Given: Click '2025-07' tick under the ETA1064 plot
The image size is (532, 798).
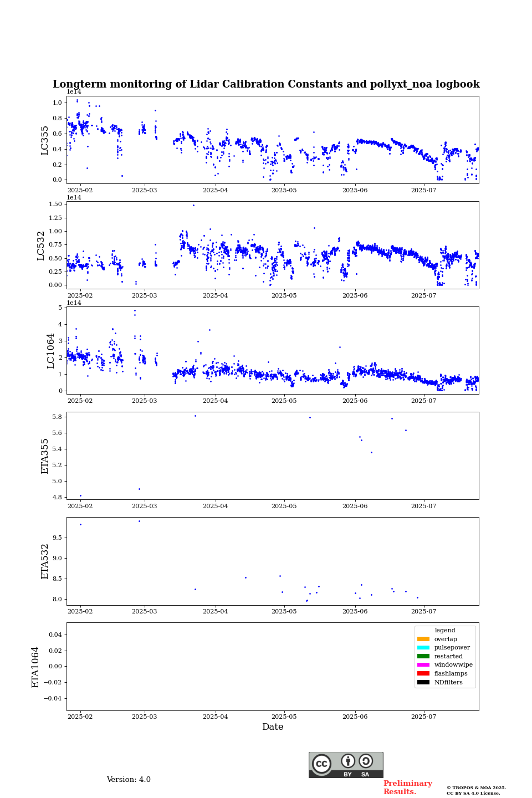Looking at the screenshot, I should [x=423, y=717].
